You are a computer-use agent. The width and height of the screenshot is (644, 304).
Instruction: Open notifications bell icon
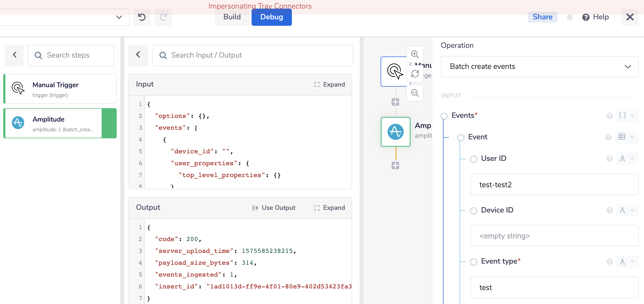(x=570, y=17)
